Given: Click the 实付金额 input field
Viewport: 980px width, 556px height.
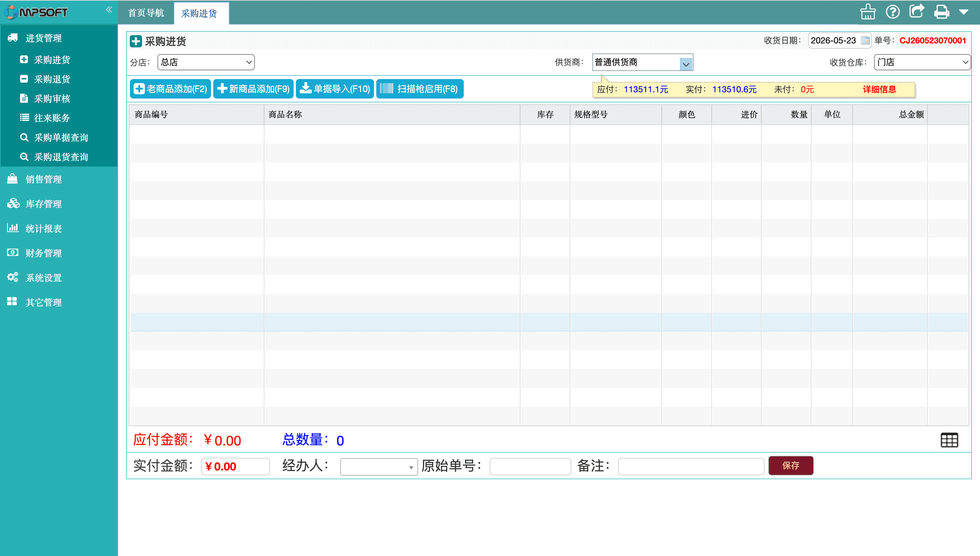Looking at the screenshot, I should click(x=235, y=467).
